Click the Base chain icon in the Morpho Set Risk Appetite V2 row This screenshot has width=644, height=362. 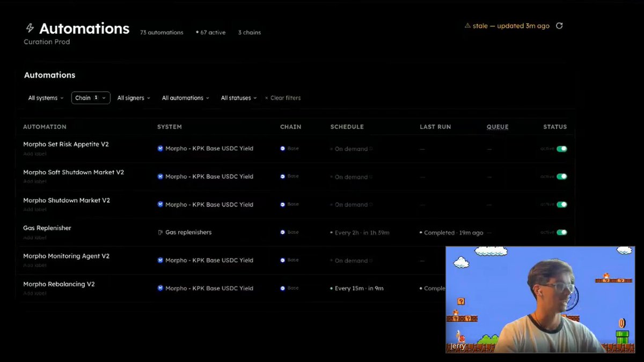click(283, 149)
